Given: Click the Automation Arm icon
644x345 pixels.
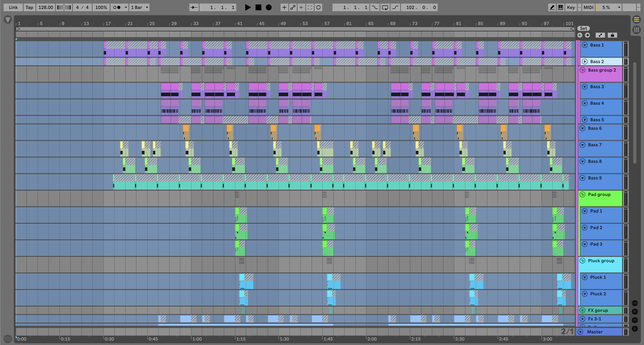Looking at the screenshot, I should click(292, 7).
